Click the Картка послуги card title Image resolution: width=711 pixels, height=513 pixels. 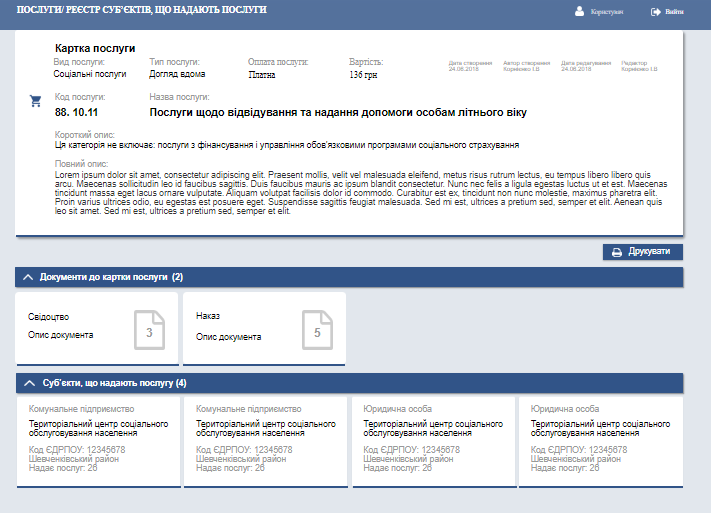coord(95,48)
